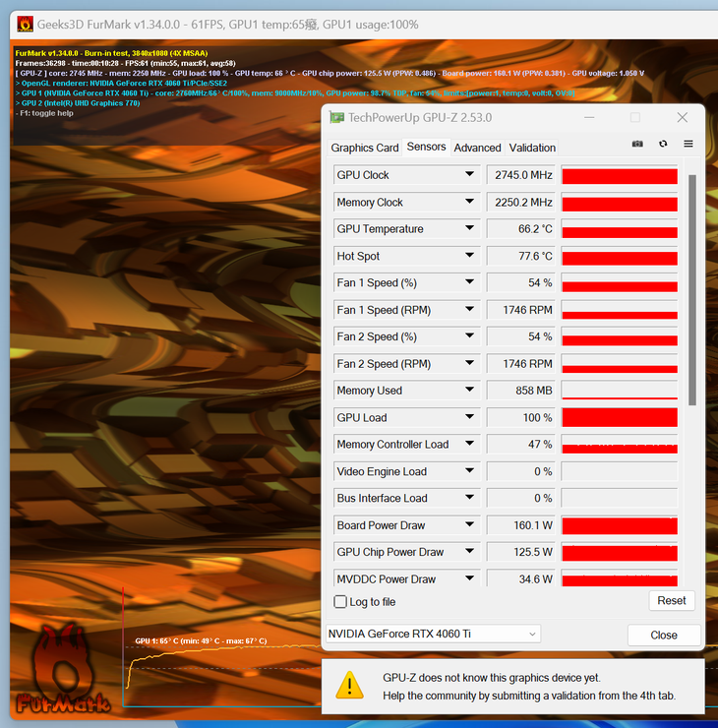Expand the GPU Clock sensor dropdown

[470, 175]
